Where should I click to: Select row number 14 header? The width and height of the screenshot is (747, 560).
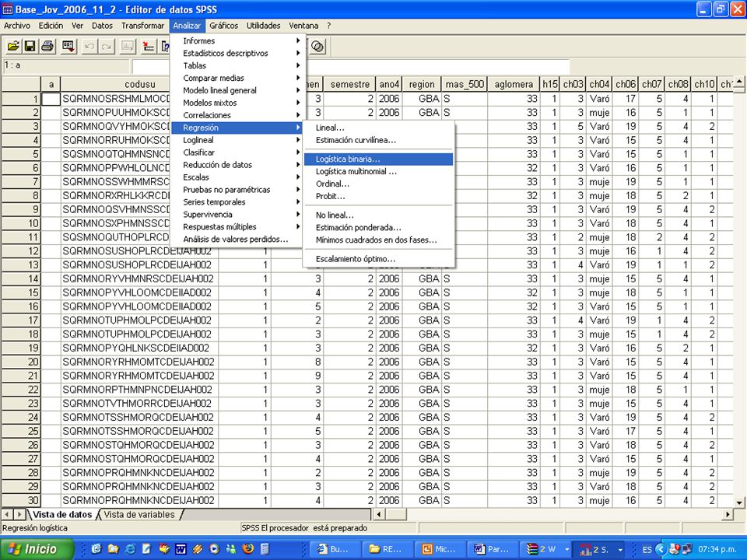point(21,278)
